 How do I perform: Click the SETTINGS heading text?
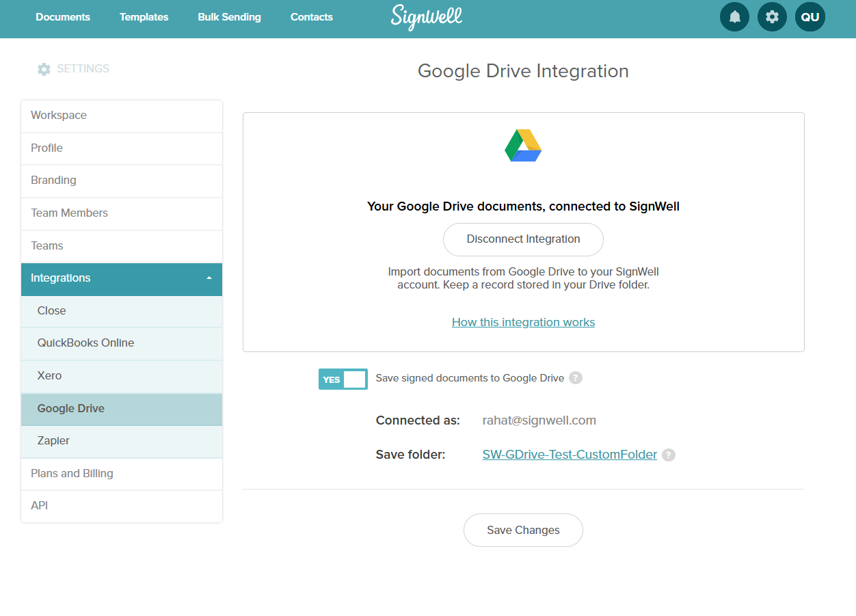click(83, 69)
